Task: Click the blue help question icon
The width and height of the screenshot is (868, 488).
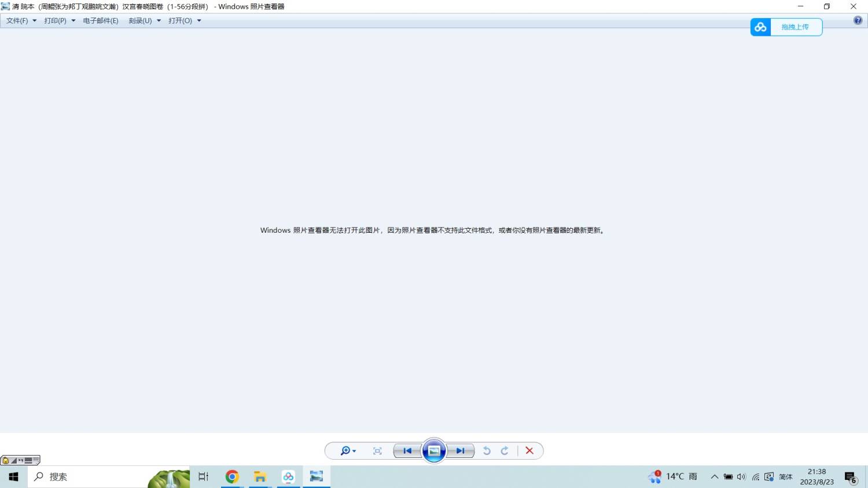Action: click(x=858, y=20)
